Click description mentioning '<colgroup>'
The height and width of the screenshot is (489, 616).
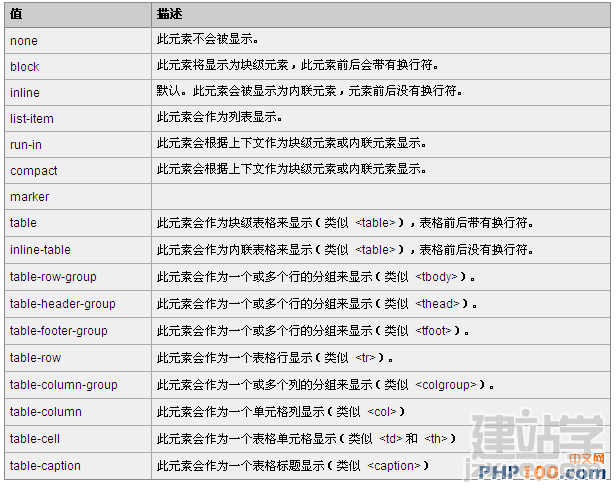[325, 385]
